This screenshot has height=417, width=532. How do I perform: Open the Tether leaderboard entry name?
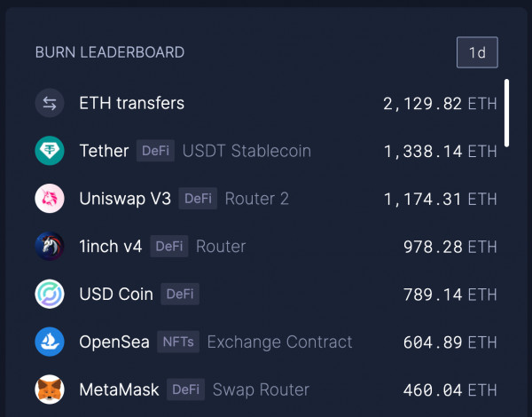pyautogui.click(x=104, y=151)
